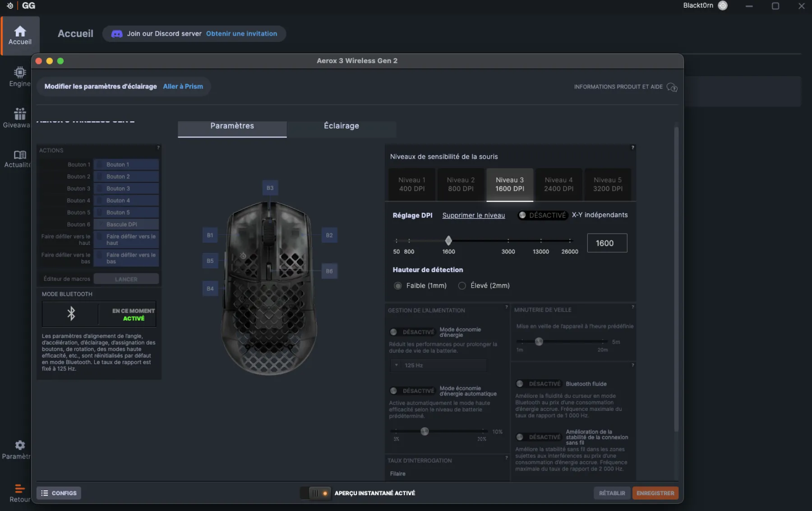Screen dimensions: 812x511
Task: Click help mark of Minuterie de veille
Action: tap(632, 307)
